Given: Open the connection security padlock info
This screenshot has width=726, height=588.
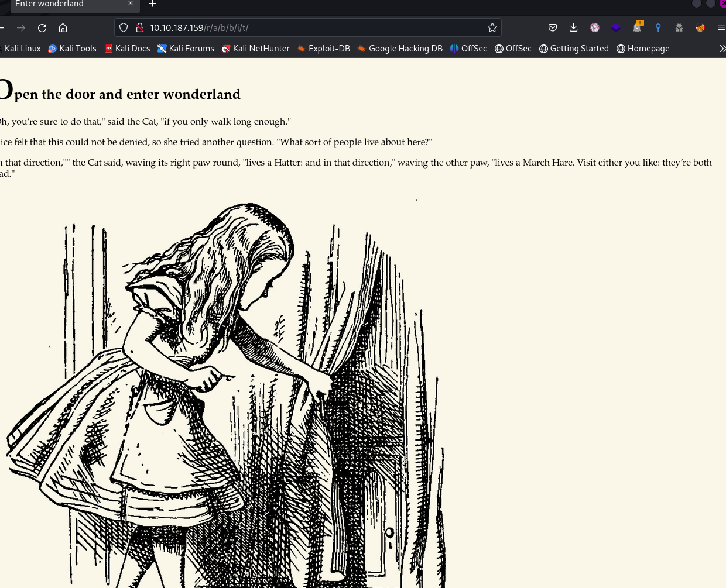Looking at the screenshot, I should (140, 27).
